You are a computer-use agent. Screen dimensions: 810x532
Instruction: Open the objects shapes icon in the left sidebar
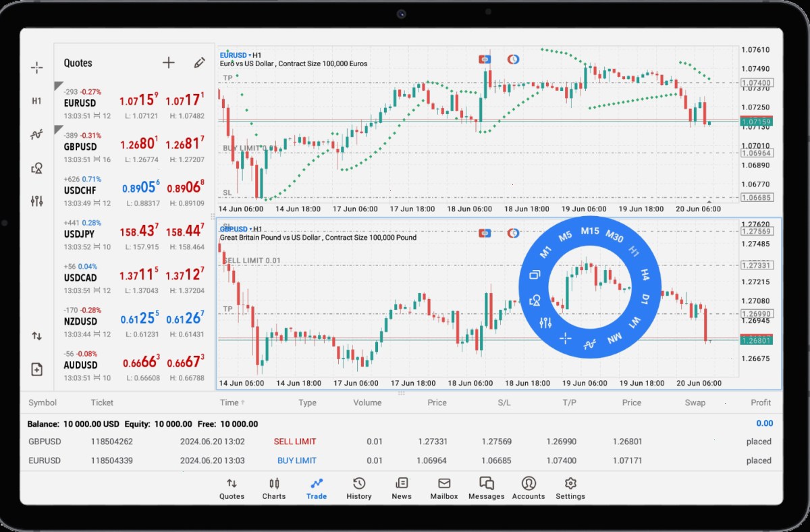coord(36,168)
